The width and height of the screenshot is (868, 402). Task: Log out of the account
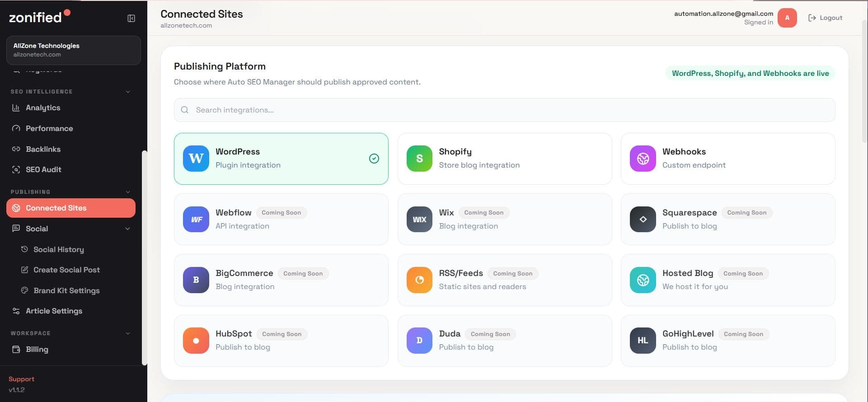click(x=825, y=18)
